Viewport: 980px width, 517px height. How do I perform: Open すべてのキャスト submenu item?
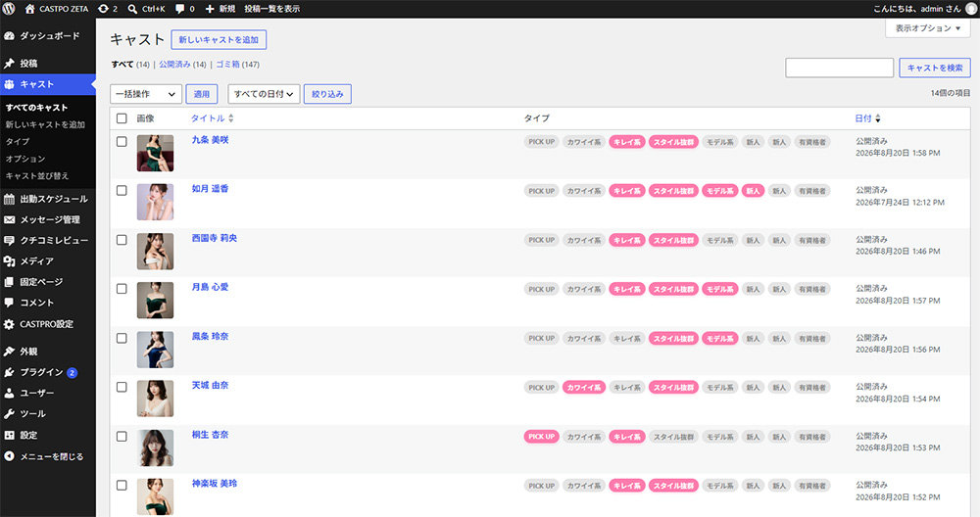[36, 108]
